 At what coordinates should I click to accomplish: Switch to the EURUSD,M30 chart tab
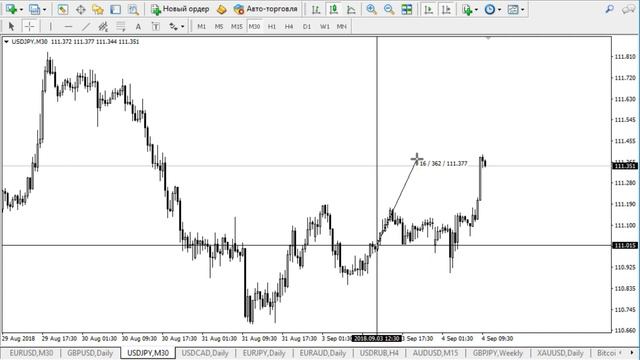(x=31, y=353)
